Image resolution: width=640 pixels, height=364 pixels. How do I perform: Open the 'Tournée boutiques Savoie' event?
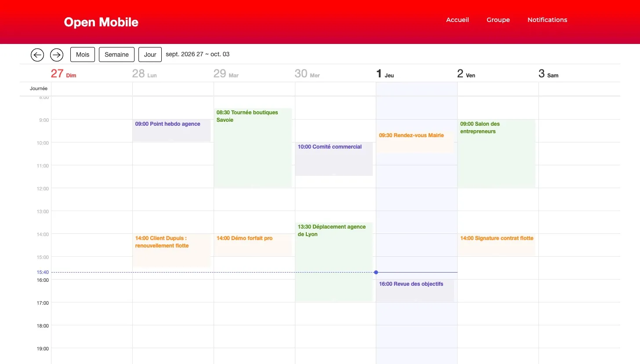tap(253, 148)
